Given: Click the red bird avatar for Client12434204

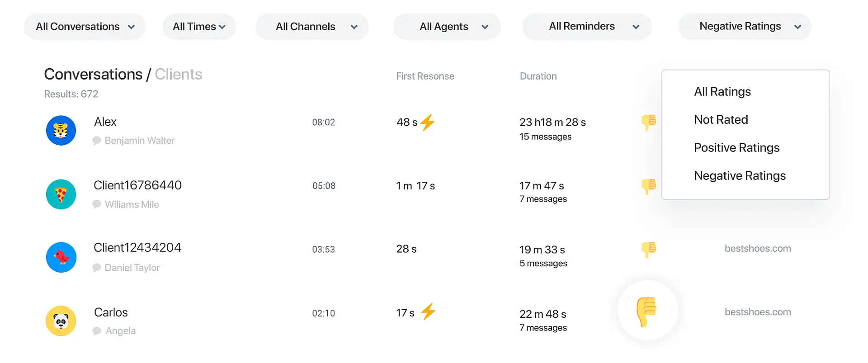Looking at the screenshot, I should point(61,257).
